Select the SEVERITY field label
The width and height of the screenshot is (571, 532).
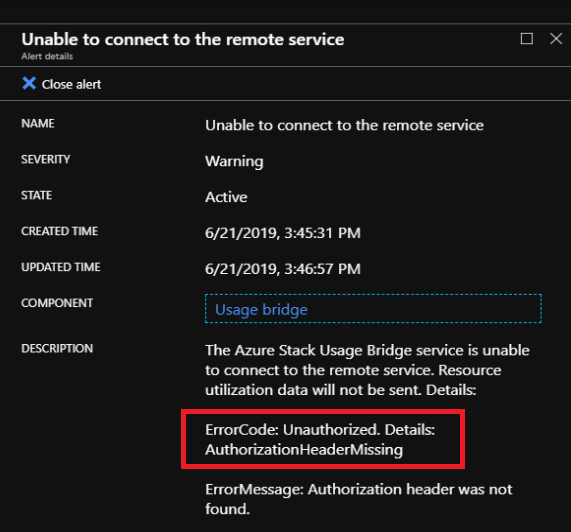[46, 159]
